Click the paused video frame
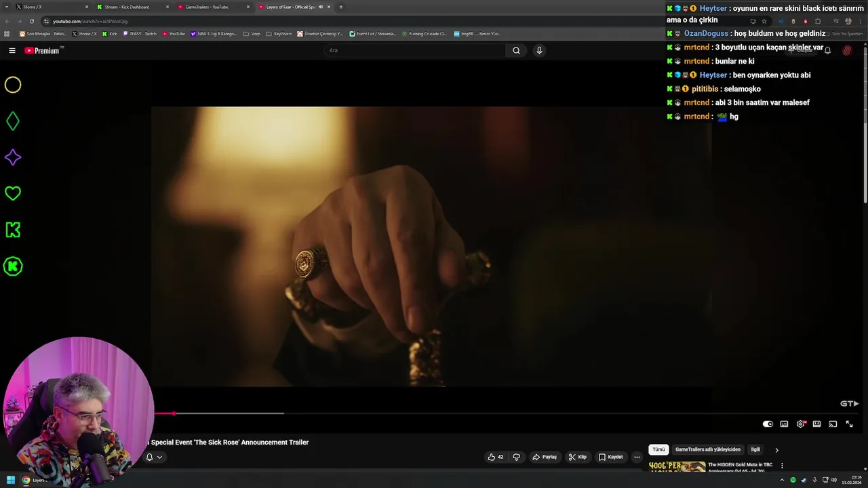This screenshot has height=488, width=868. pyautogui.click(x=431, y=246)
